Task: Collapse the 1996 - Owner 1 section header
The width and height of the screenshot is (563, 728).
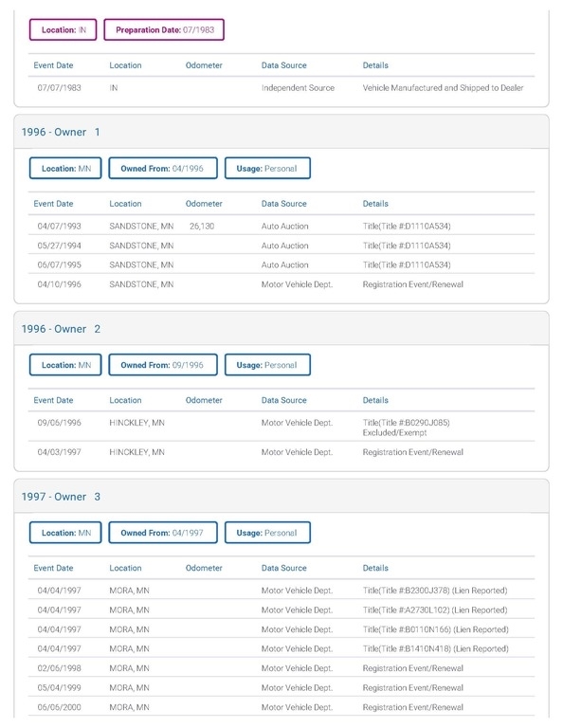Action: 281,132
